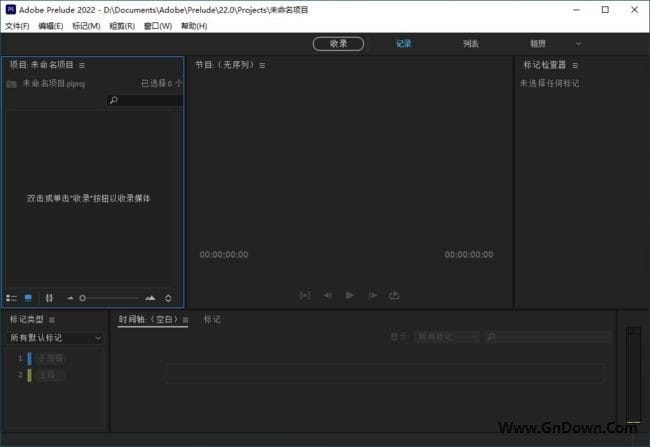Click the project panel search magnifier

(114, 100)
